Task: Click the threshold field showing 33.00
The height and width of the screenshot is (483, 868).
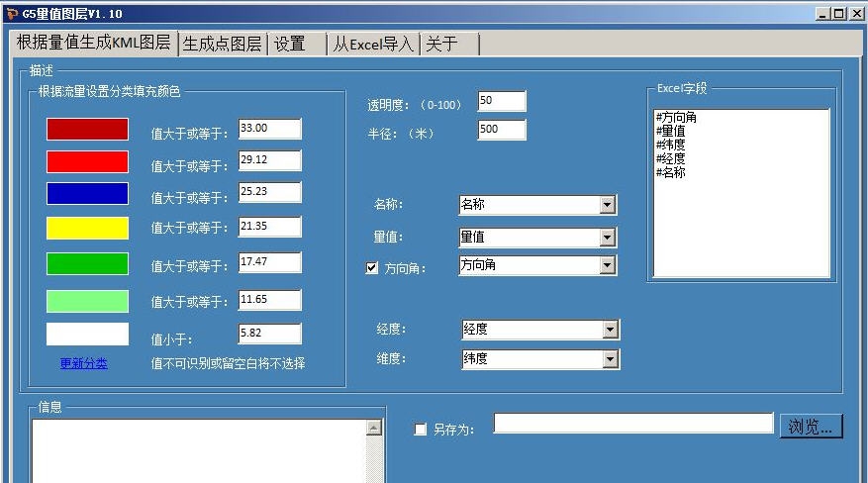Action: click(x=270, y=129)
